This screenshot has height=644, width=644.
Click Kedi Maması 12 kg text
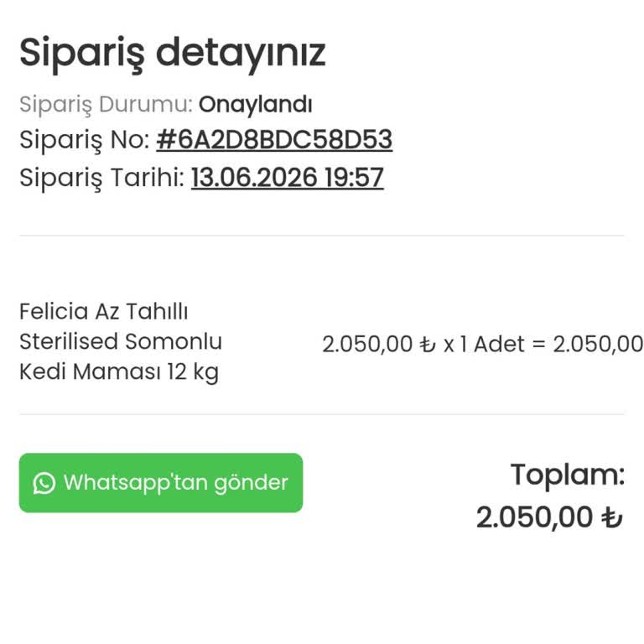pos(119,372)
